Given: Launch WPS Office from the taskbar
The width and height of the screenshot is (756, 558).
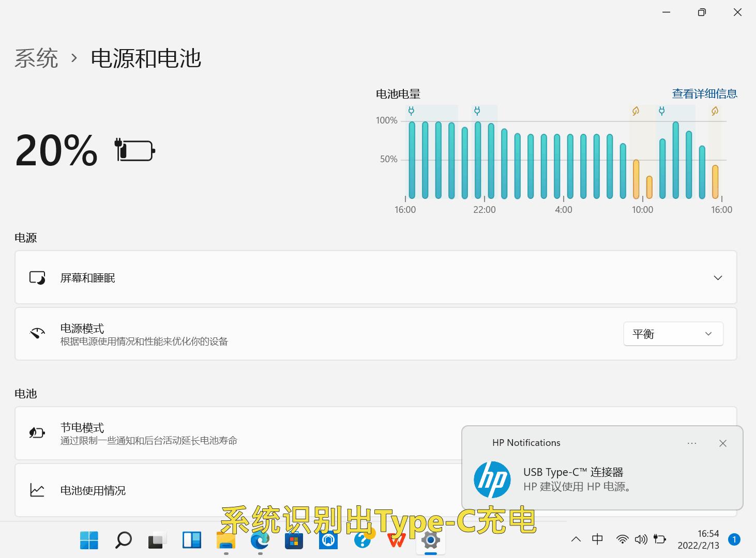Looking at the screenshot, I should tap(396, 540).
